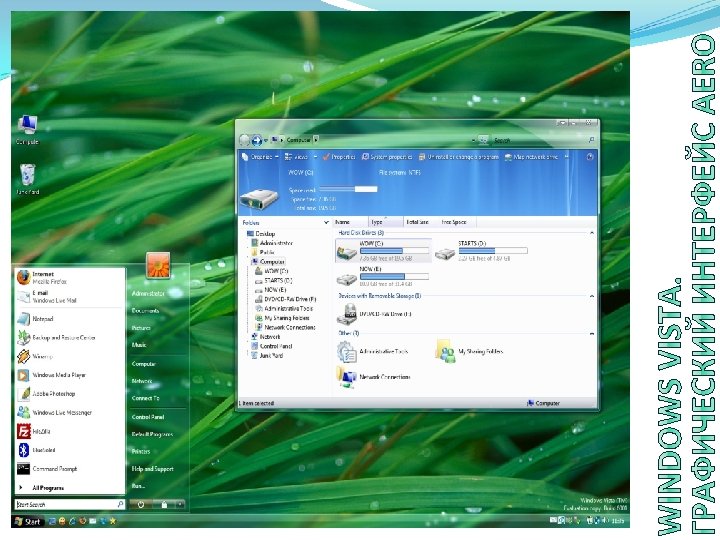
Task: Collapse the Folders pane chevron
Action: click(x=326, y=223)
